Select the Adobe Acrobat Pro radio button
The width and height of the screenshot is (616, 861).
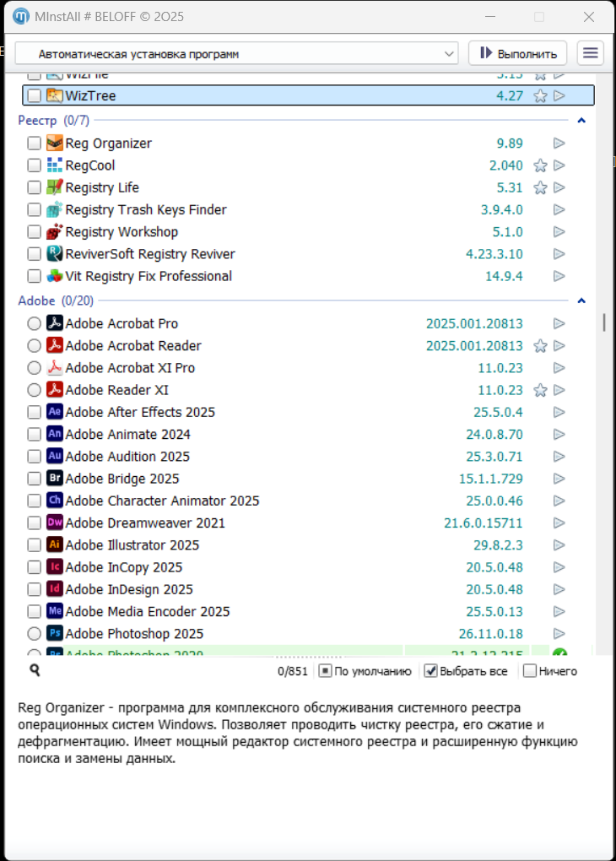click(34, 323)
